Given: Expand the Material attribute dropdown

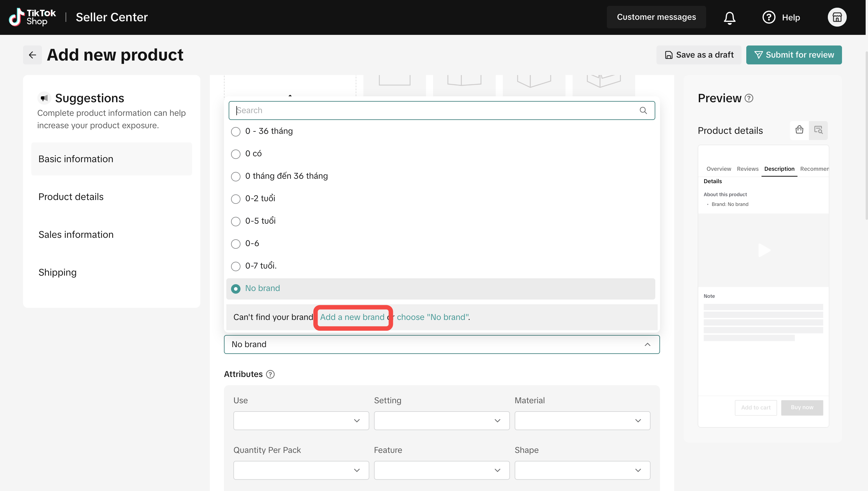Looking at the screenshot, I should [582, 420].
